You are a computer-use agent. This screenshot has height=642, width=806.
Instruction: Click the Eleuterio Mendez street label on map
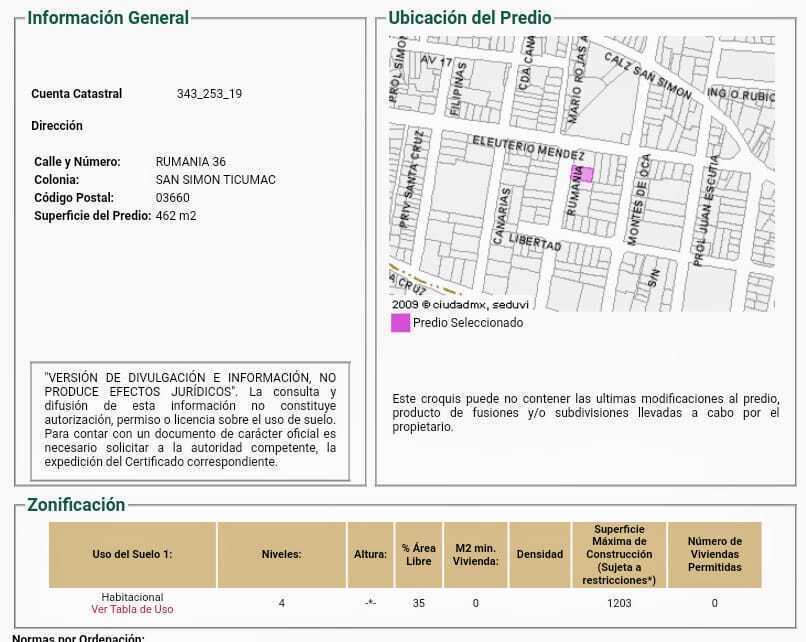point(528,147)
